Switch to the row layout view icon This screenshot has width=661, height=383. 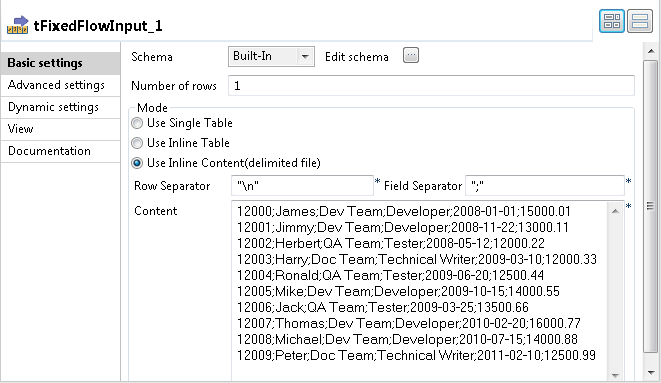click(640, 21)
